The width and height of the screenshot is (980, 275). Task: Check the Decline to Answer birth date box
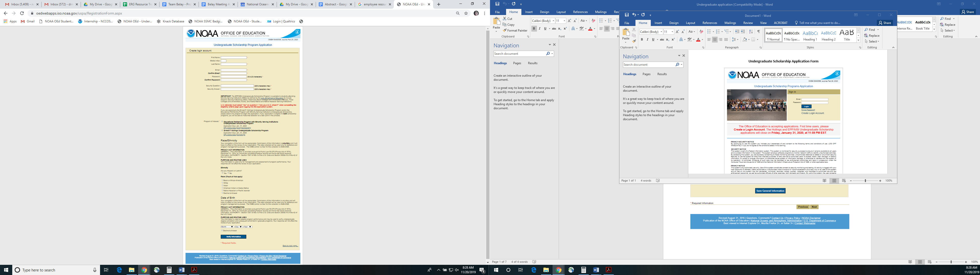pyautogui.click(x=222, y=230)
